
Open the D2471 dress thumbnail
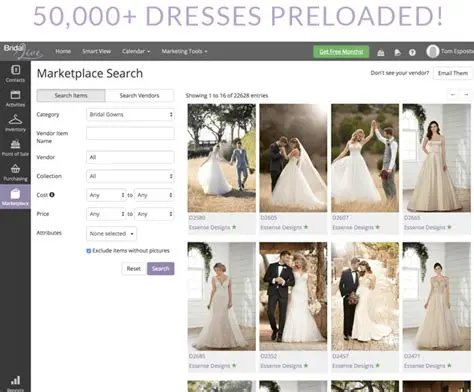[437, 296]
